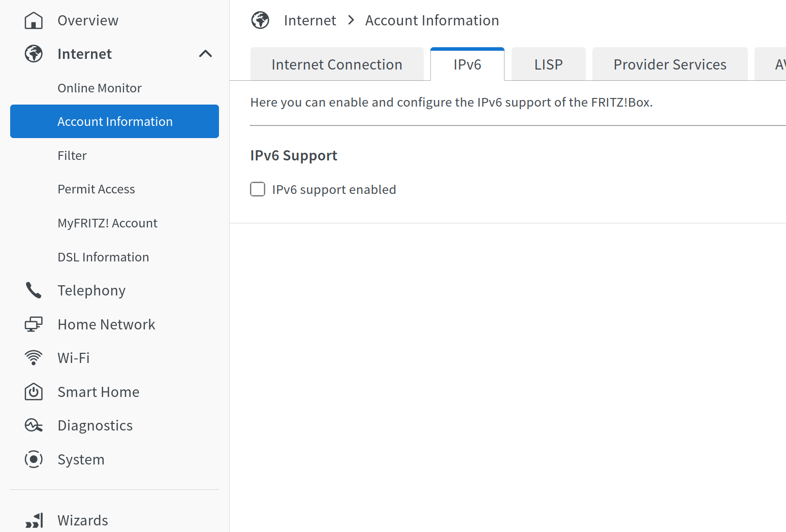Screen dimensions: 786x532
Task: Click the Overview home icon
Action: click(x=34, y=20)
